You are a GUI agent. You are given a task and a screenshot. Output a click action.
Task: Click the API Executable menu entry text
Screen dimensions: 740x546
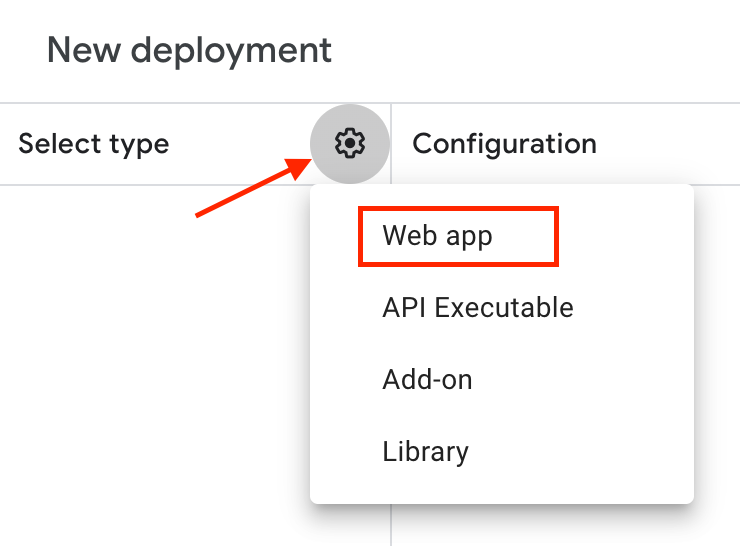(x=477, y=308)
